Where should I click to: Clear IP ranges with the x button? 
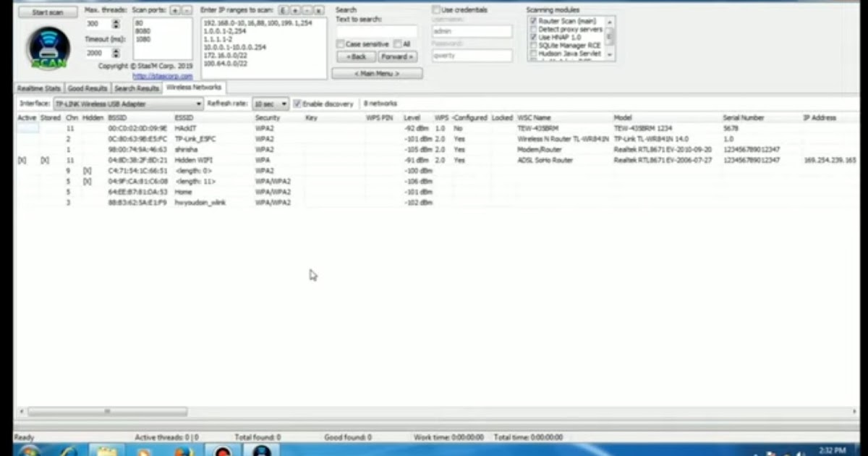pyautogui.click(x=318, y=11)
